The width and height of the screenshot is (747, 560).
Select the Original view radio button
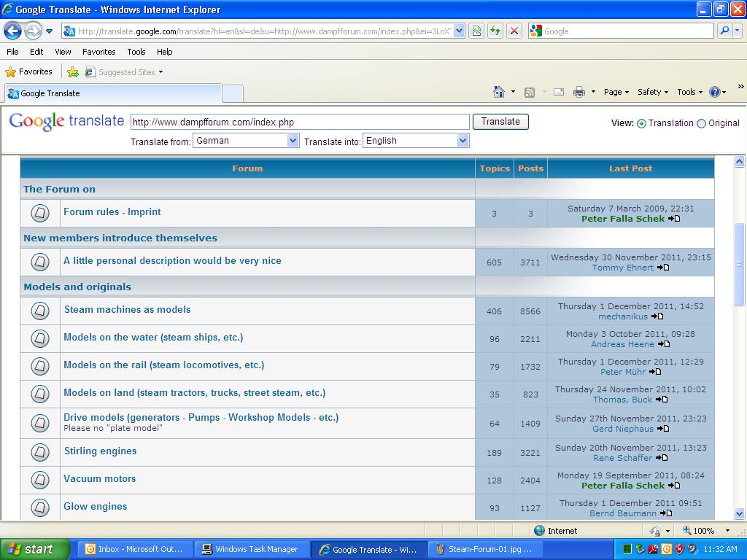pos(701,124)
